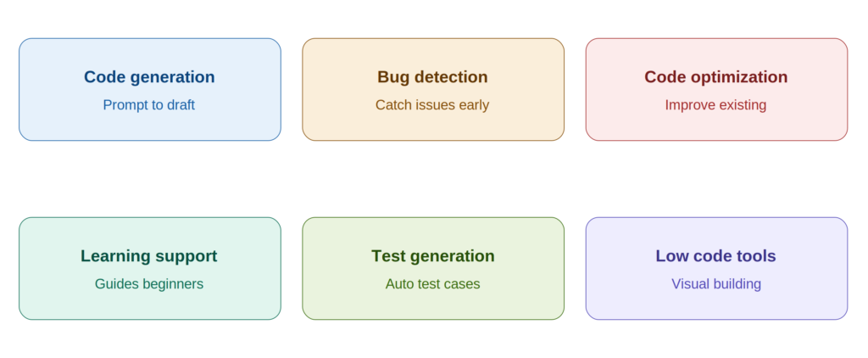Click the "Learning support" heading text

[x=149, y=256]
